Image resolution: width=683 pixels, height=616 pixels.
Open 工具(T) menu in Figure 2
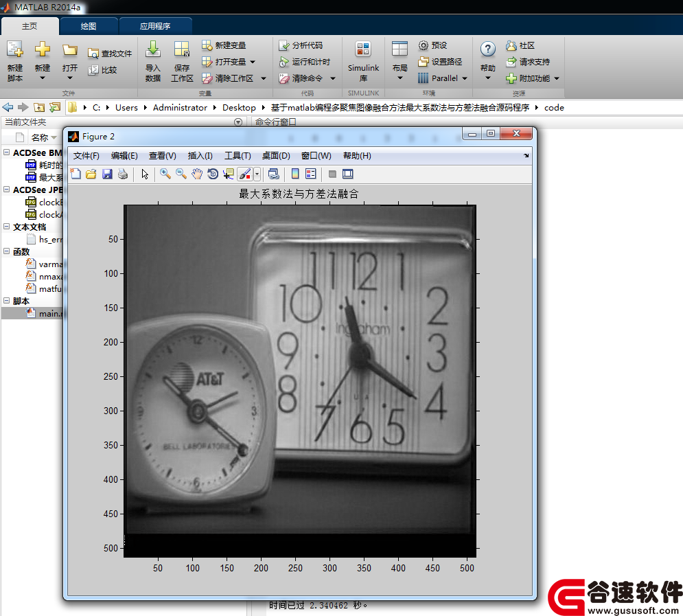238,156
